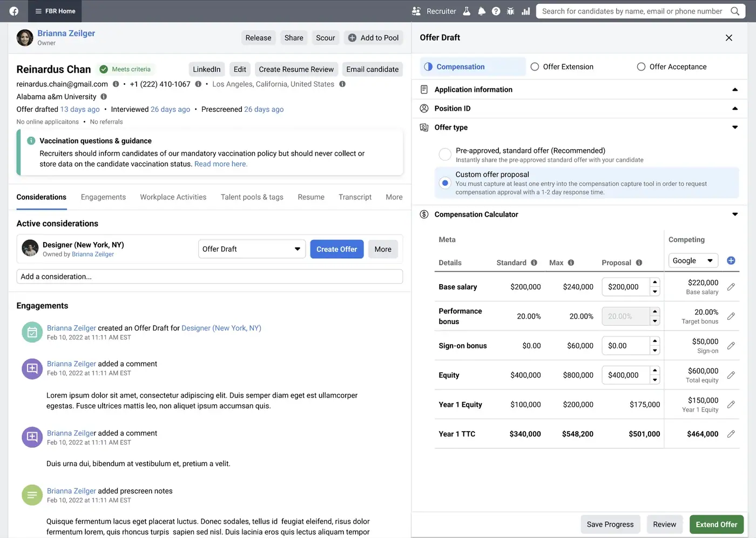Click the bug report icon
The image size is (756, 538).
(510, 11)
